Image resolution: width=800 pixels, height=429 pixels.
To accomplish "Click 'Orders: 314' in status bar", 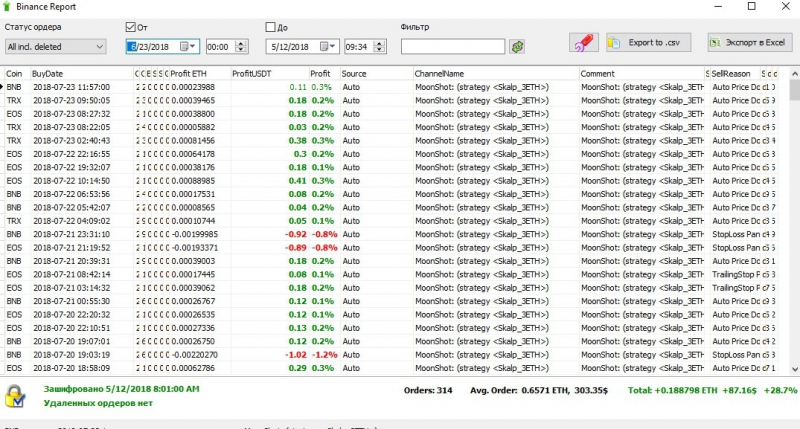I will coord(428,390).
